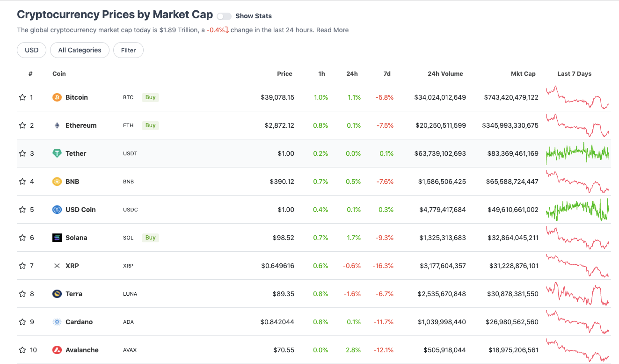This screenshot has height=364, width=619.
Task: Buy Bitcoin using the Buy button
Action: point(150,97)
